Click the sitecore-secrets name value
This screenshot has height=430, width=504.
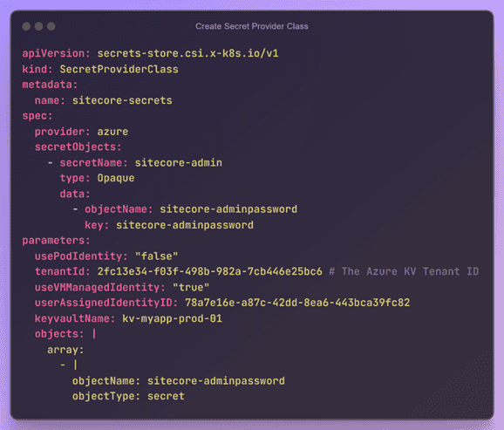(x=122, y=100)
